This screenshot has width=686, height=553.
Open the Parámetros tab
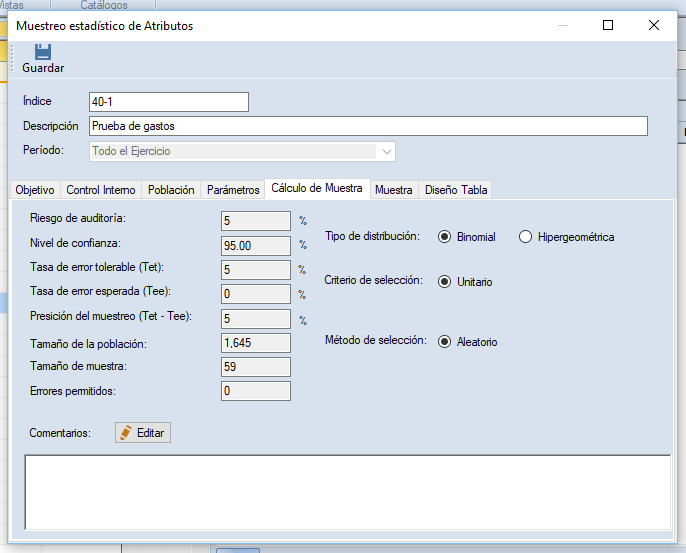pyautogui.click(x=233, y=190)
